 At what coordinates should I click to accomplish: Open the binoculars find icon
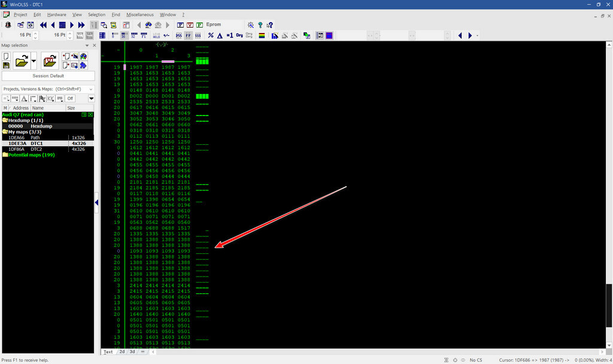148,25
